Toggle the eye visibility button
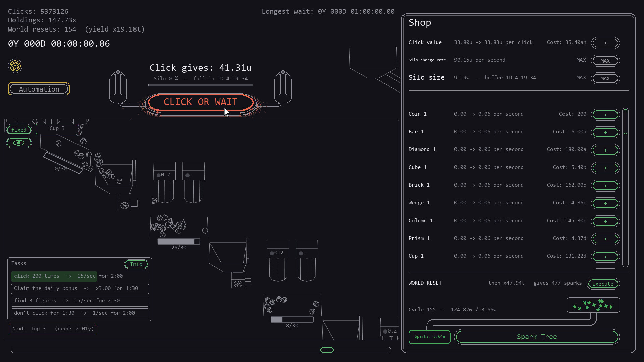 (19, 143)
